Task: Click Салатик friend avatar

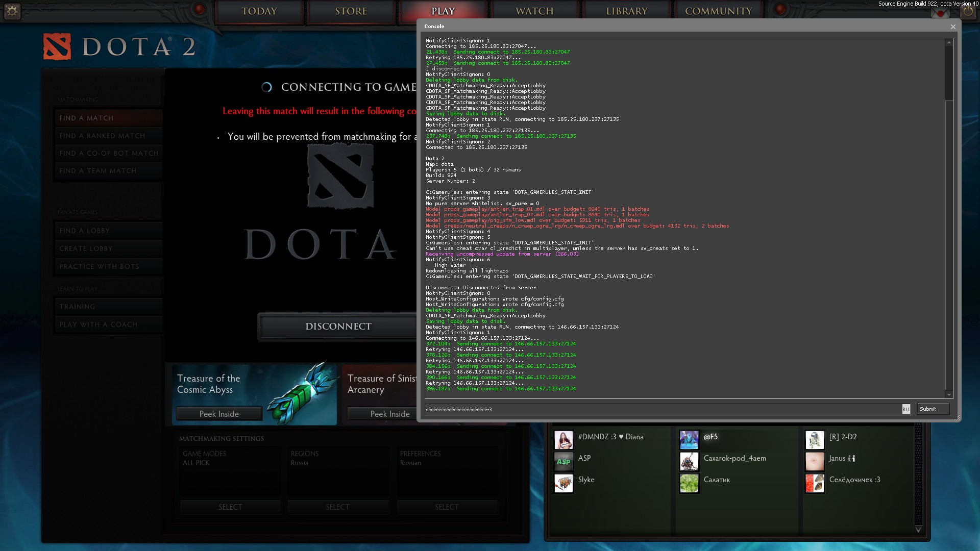Action: point(689,483)
